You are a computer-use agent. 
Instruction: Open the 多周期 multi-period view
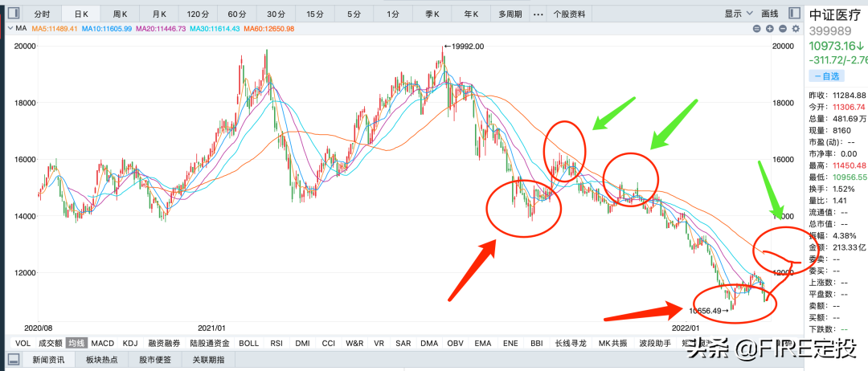click(510, 14)
